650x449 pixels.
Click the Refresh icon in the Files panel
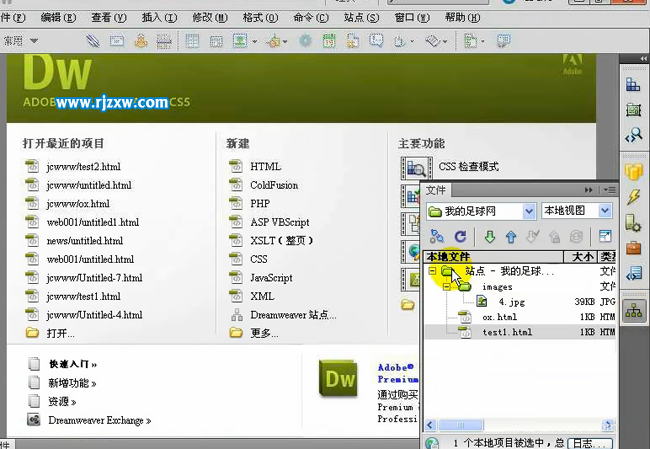(461, 236)
